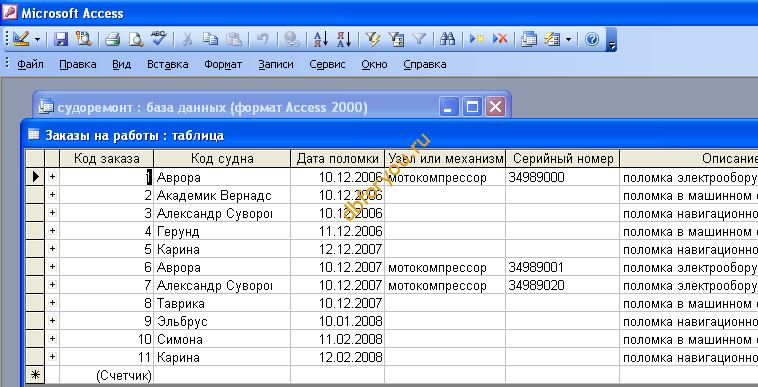This screenshot has width=758, height=387.
Task: Click date cell 10.01.2008
Action: [x=337, y=321]
